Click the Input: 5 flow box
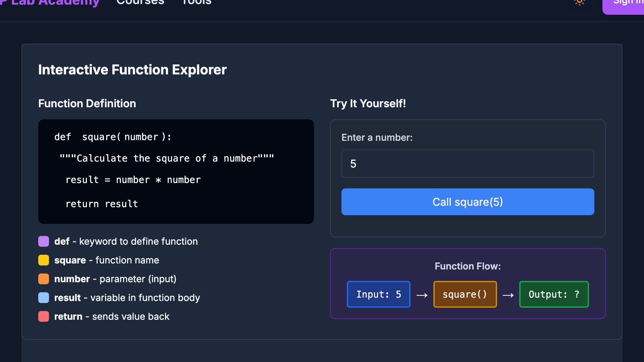This screenshot has width=644, height=362. [x=379, y=294]
